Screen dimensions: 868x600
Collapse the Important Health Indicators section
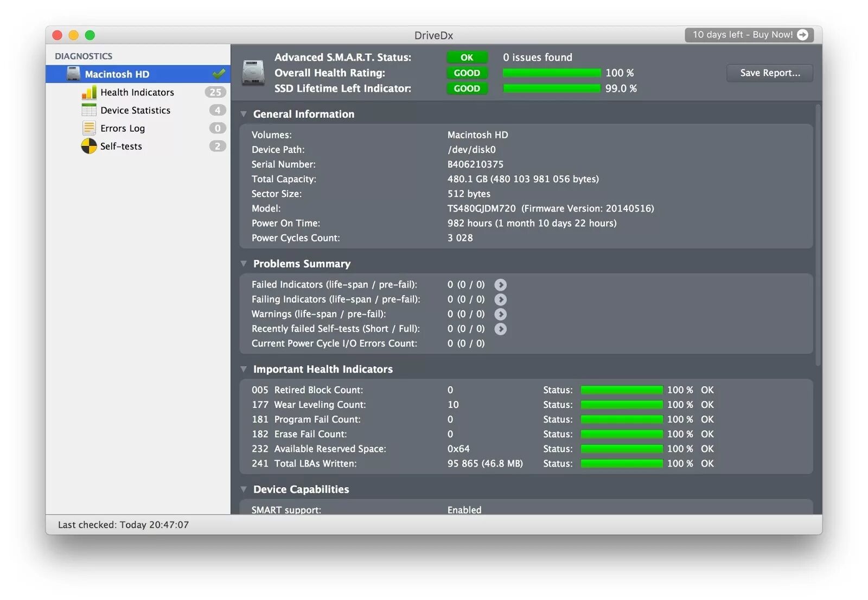(244, 369)
